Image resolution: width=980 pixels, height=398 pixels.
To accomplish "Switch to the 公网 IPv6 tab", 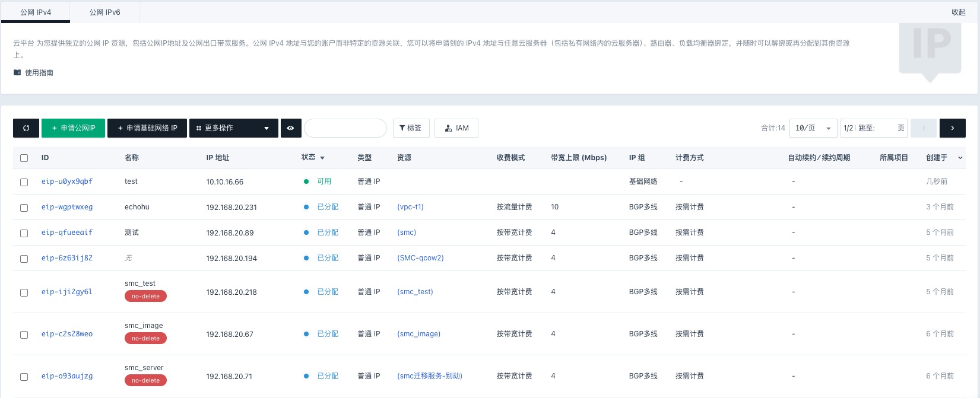I will [105, 12].
